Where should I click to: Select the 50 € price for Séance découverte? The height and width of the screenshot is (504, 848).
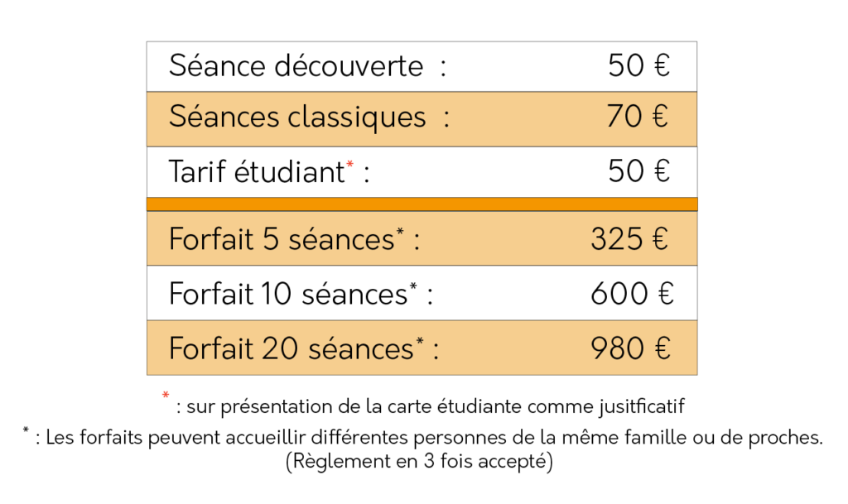(x=638, y=65)
